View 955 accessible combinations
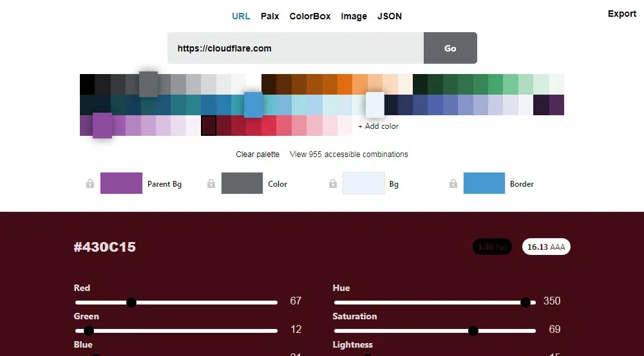 348,155
